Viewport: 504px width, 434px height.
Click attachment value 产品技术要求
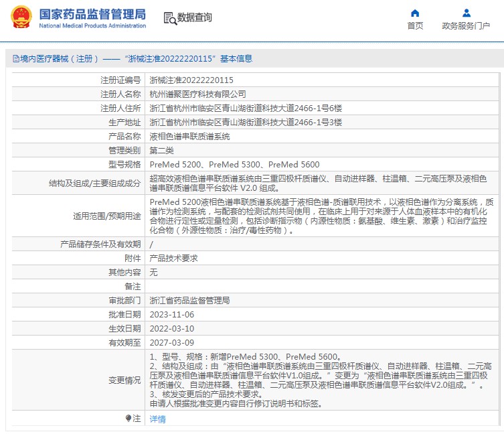(x=173, y=259)
